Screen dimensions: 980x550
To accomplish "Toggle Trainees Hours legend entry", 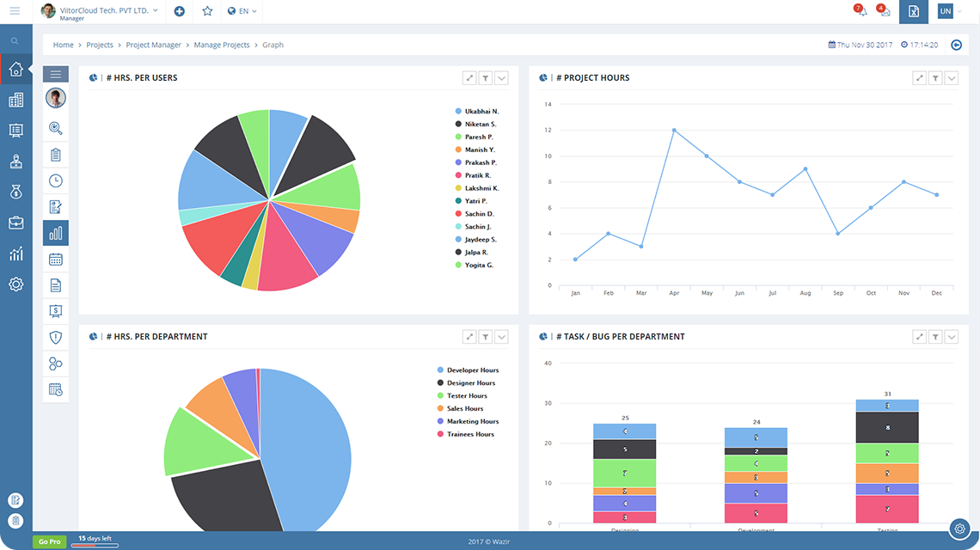I will 466,434.
